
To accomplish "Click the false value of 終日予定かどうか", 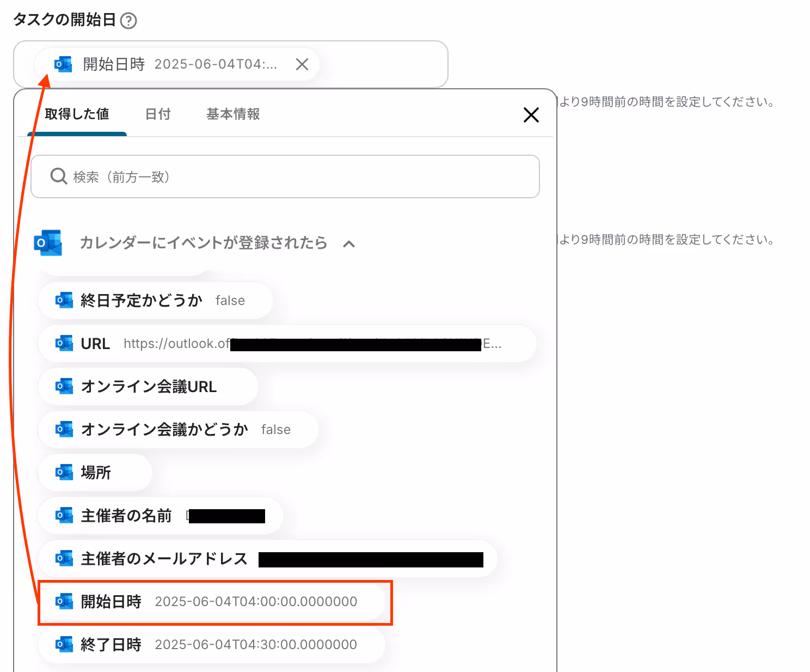I will coord(230,301).
